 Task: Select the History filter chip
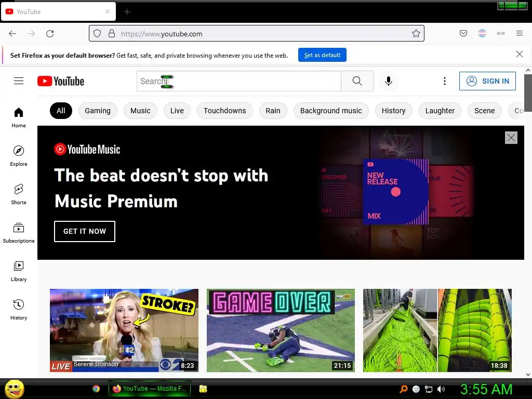tap(394, 111)
